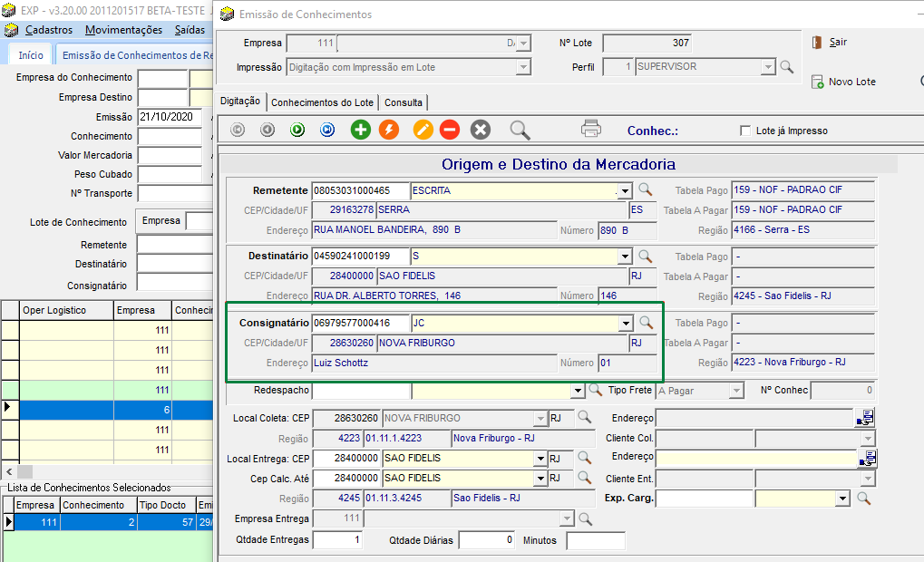This screenshot has height=562, width=924.
Task: Click the green next record arrow
Action: pos(297,130)
